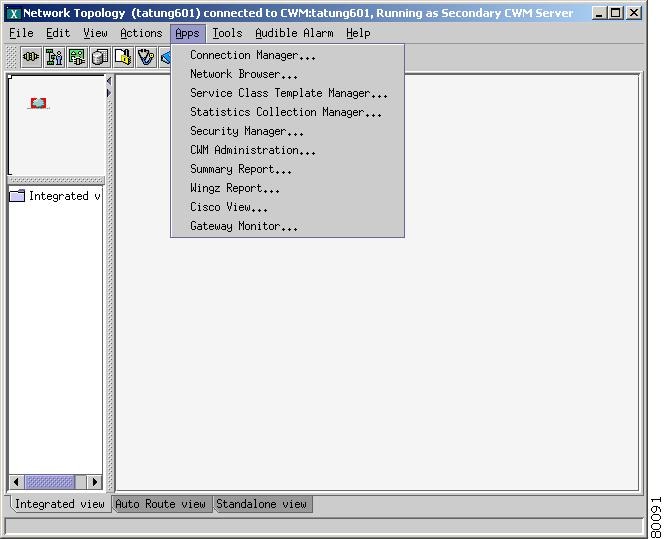Expand pane with the right divider arrow
Image resolution: width=665 pixels, height=539 pixels.
pyautogui.click(x=109, y=92)
